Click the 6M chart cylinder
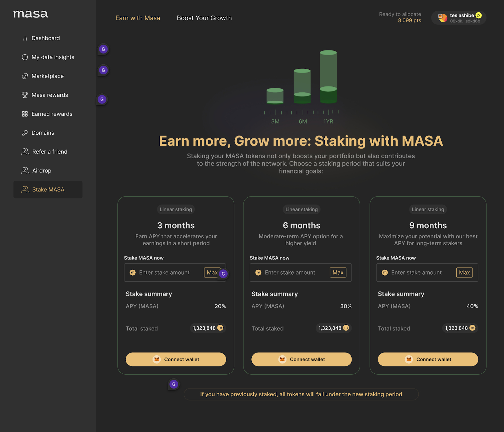Image resolution: width=504 pixels, height=432 pixels. point(302,86)
